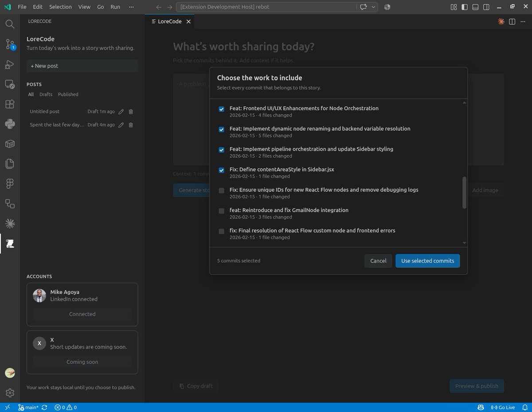
Task: Open Copilot chat from the title bar
Action: [x=364, y=7]
